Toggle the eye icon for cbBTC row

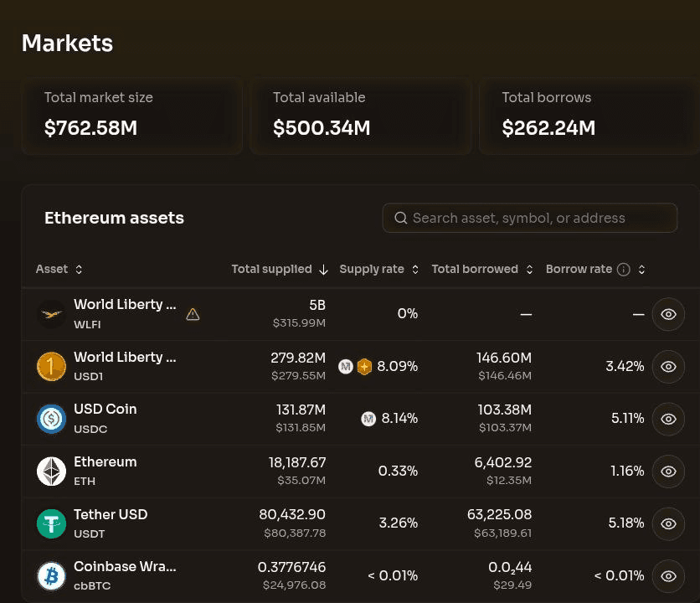pos(668,575)
